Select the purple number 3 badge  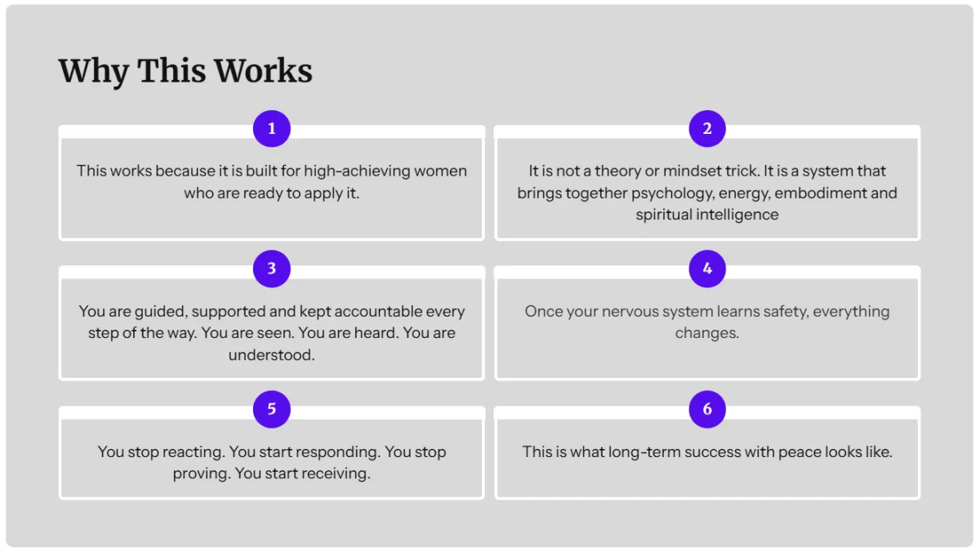pos(272,269)
